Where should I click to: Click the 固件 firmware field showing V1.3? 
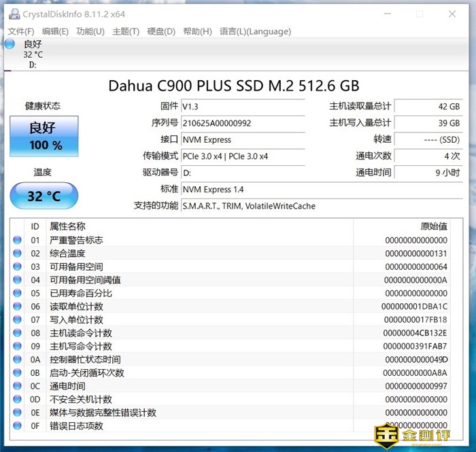pos(242,107)
